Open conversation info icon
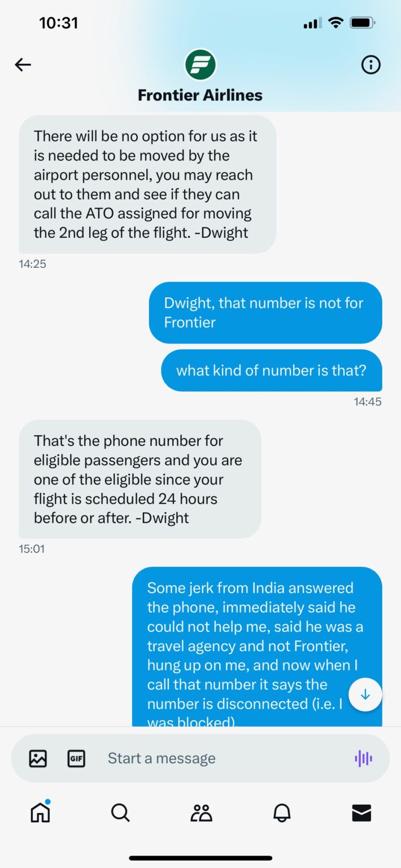401x868 pixels. [371, 65]
